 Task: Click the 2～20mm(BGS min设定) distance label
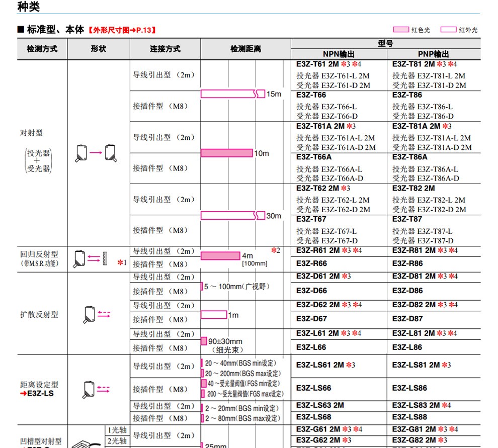click(242, 408)
